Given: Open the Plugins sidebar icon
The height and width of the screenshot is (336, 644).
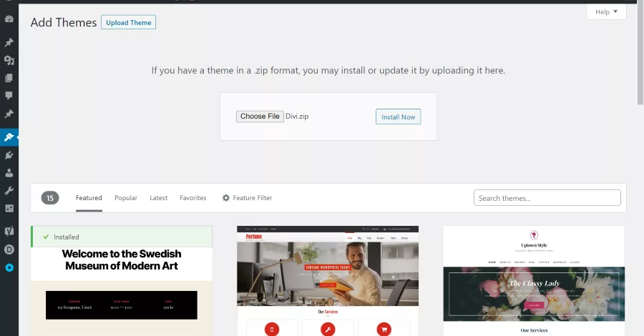Looking at the screenshot, I should (x=9, y=155).
